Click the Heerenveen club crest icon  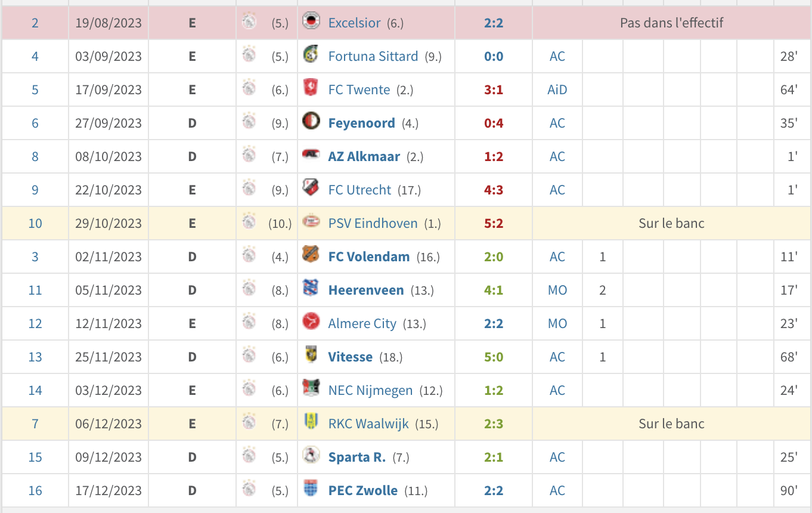pos(310,289)
